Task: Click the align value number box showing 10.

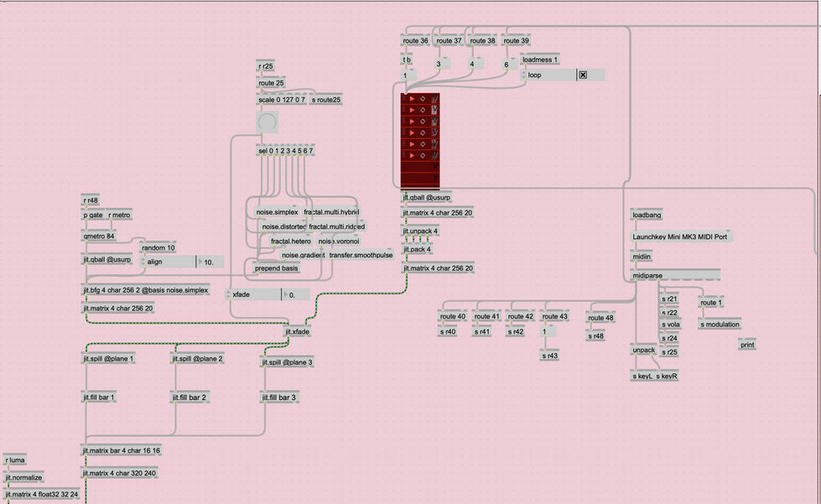Action: coord(210,262)
